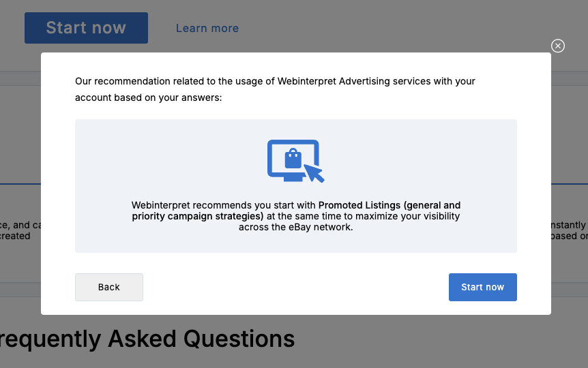This screenshot has width=588, height=368.
Task: Click the Start now button inside the dialog
Action: [483, 287]
